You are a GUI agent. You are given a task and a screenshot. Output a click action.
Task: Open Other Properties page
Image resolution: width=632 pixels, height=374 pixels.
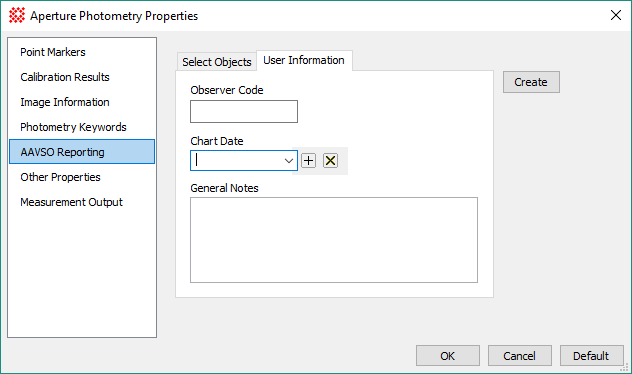click(x=60, y=177)
